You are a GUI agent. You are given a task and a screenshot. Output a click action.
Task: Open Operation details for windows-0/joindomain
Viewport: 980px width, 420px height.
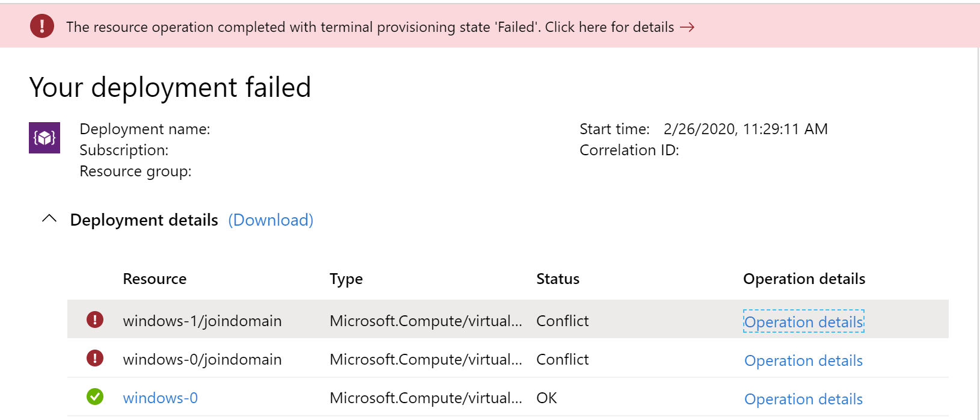(803, 360)
